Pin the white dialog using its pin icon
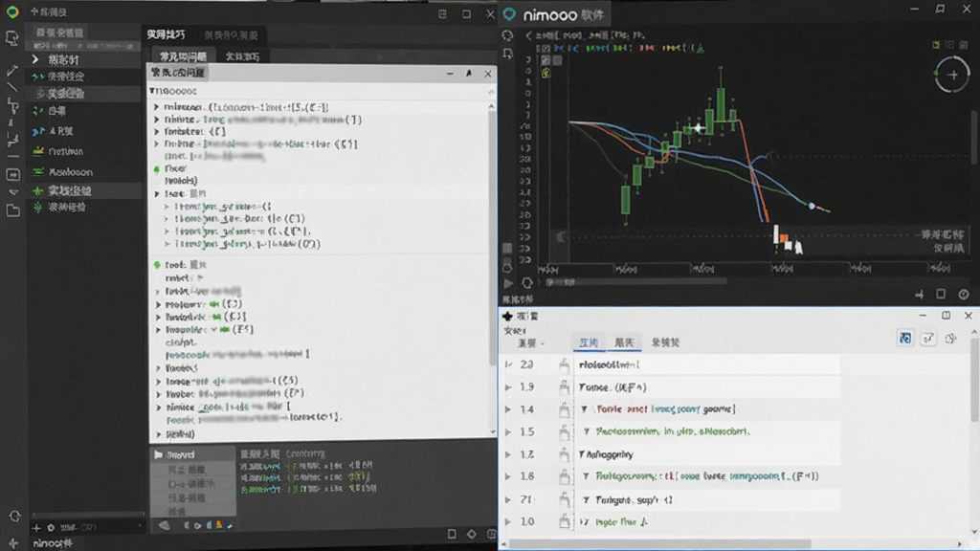Screen dimensions: 980x551 (468, 74)
